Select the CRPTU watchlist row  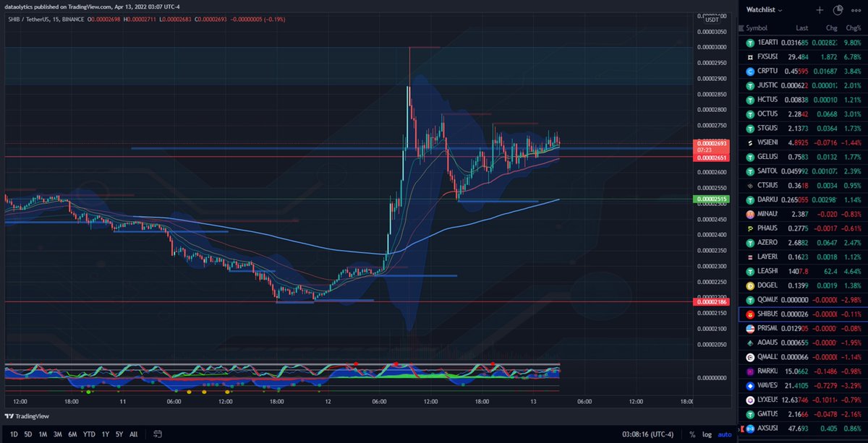(803, 72)
